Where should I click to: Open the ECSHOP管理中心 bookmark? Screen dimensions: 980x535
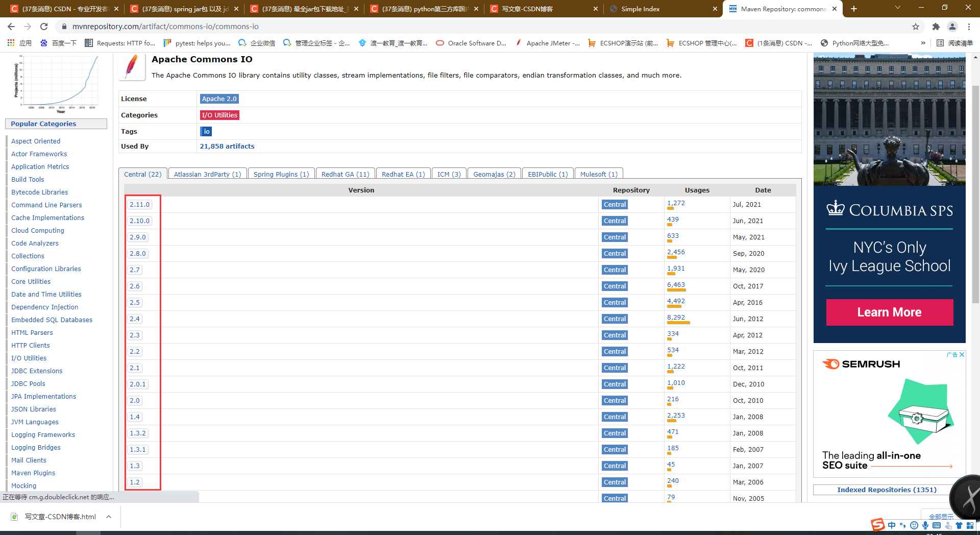pyautogui.click(x=701, y=43)
